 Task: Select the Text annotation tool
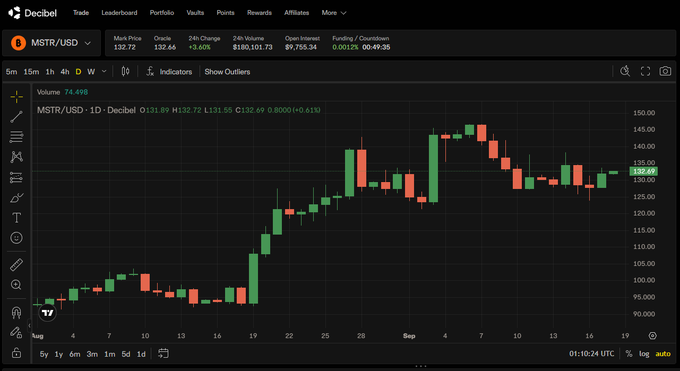(x=16, y=217)
